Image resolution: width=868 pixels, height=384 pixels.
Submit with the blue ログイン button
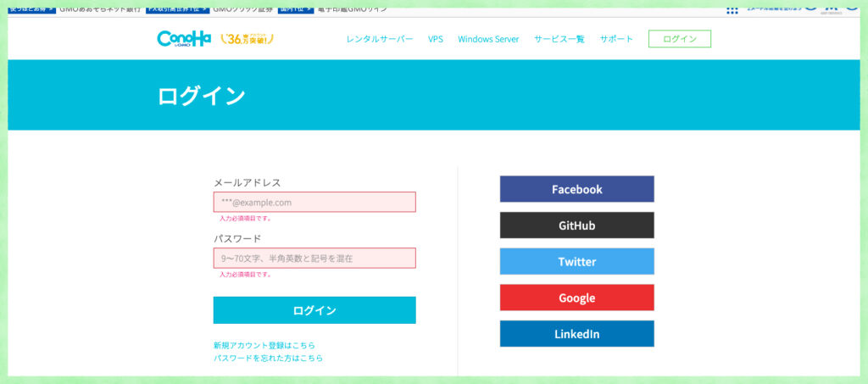tap(314, 310)
